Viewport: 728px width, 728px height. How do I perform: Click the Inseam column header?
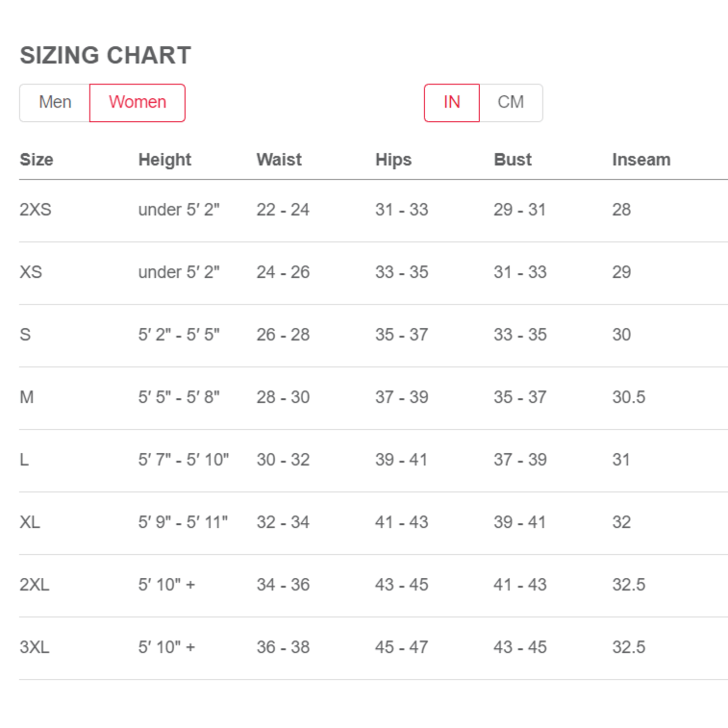click(x=641, y=160)
